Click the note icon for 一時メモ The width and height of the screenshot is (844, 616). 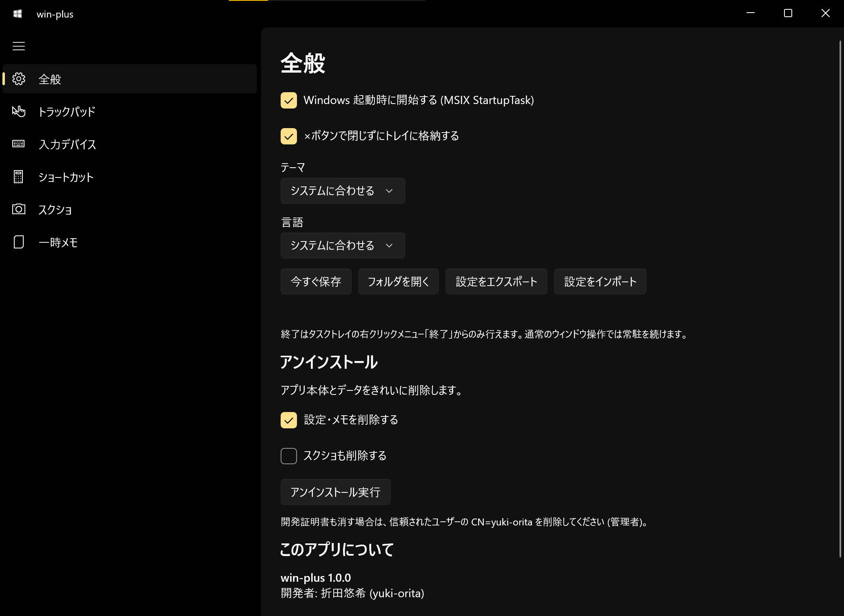(x=19, y=242)
